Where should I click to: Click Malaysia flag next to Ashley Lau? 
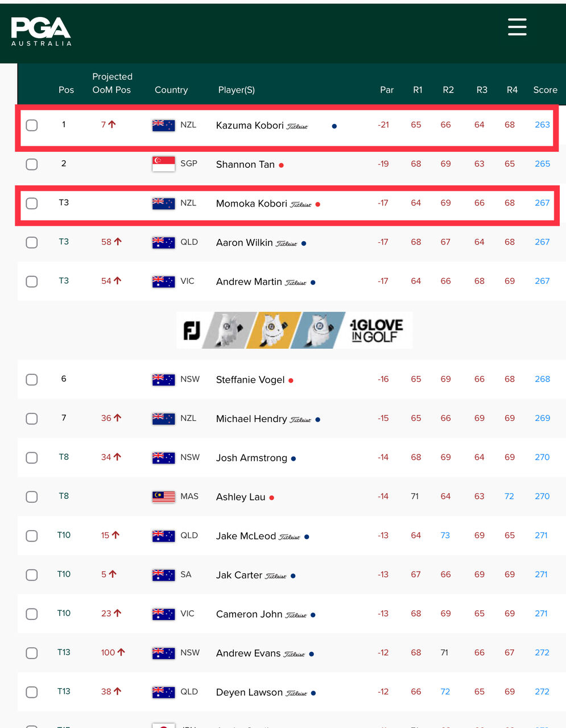(x=163, y=497)
